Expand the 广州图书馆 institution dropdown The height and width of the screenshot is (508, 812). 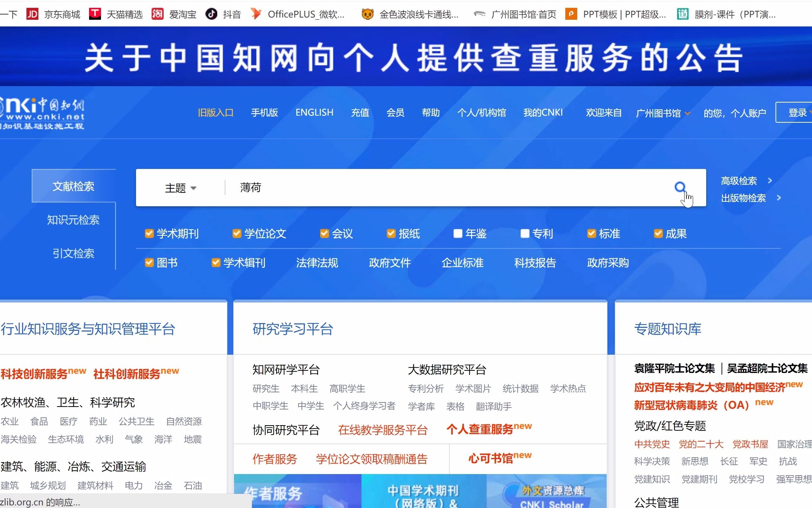click(x=688, y=113)
